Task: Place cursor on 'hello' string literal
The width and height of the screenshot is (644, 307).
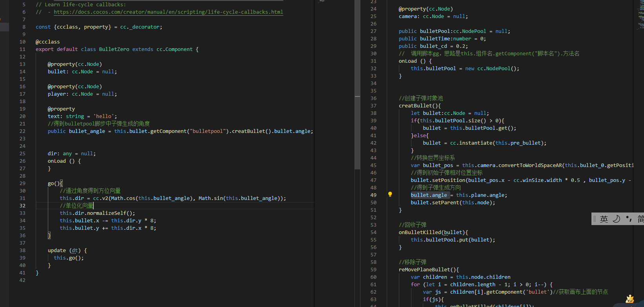Action: pyautogui.click(x=104, y=116)
